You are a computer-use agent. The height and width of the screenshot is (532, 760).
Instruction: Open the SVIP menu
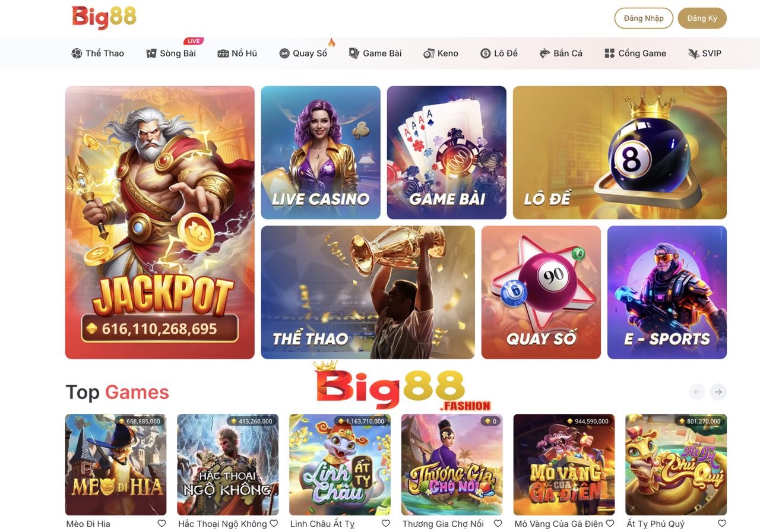pos(705,53)
